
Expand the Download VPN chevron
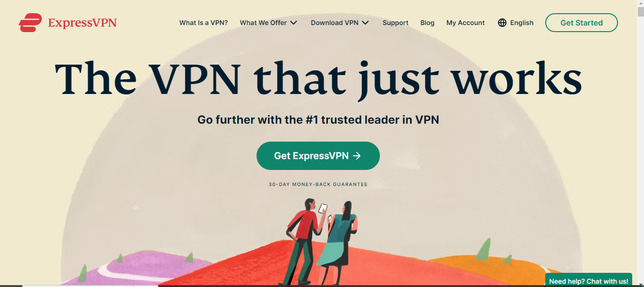pyautogui.click(x=365, y=23)
